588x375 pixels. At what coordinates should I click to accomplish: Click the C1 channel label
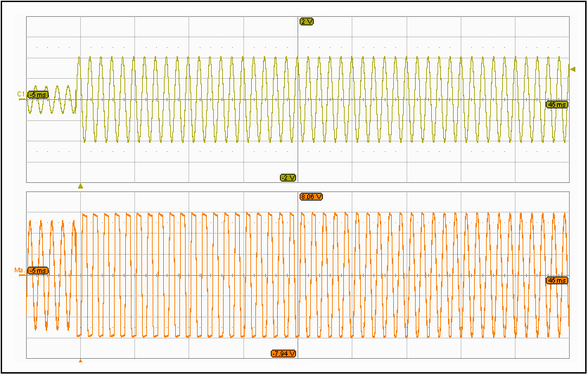[x=21, y=94]
